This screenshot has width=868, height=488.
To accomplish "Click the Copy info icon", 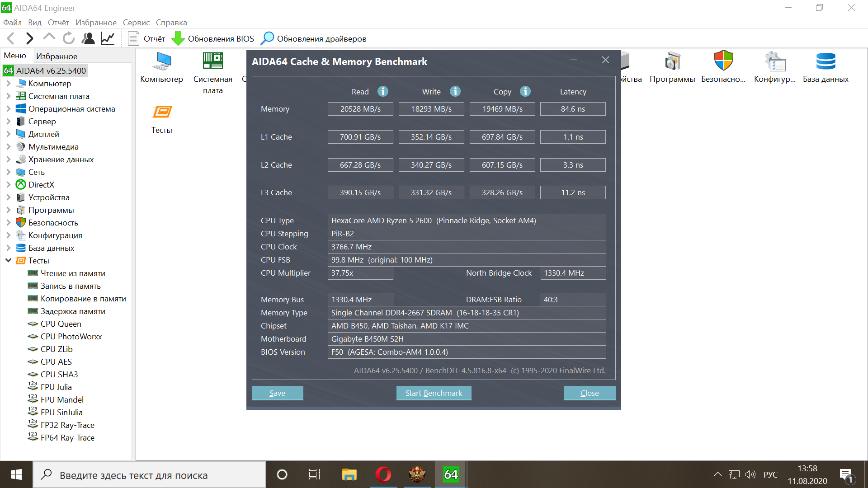I will pos(525,91).
